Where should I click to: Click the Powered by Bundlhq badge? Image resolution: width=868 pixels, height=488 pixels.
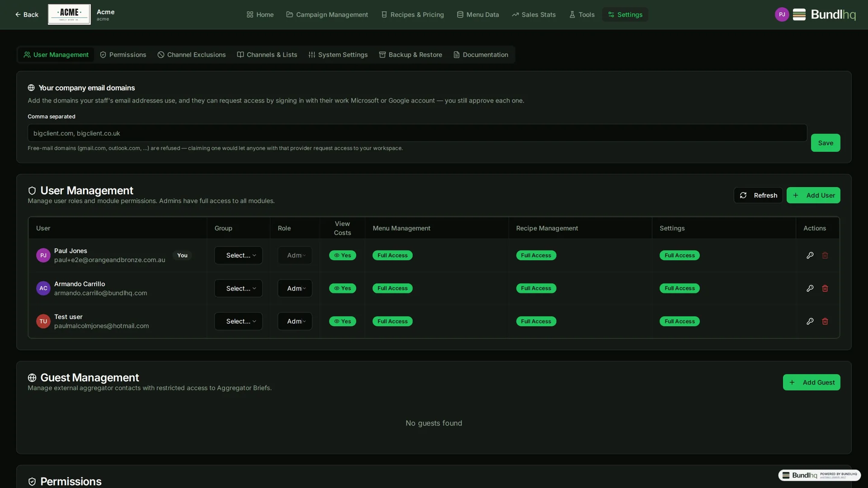point(820,475)
